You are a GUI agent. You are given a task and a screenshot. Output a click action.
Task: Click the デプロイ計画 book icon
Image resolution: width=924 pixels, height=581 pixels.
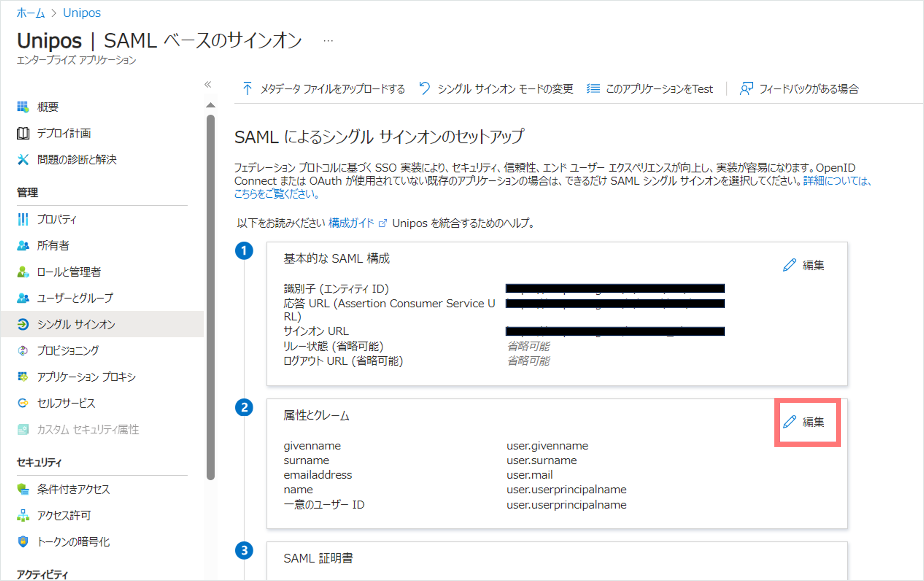click(23, 134)
